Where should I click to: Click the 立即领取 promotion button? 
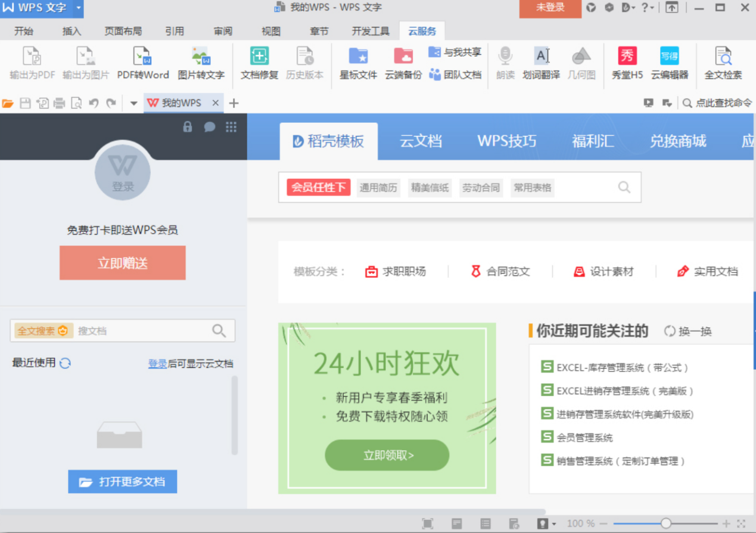coord(387,454)
